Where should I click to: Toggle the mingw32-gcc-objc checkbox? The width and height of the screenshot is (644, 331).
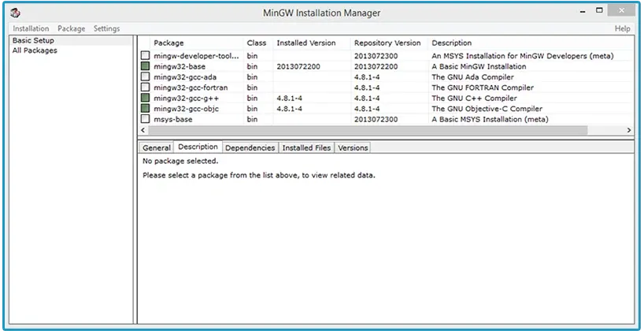tap(145, 109)
